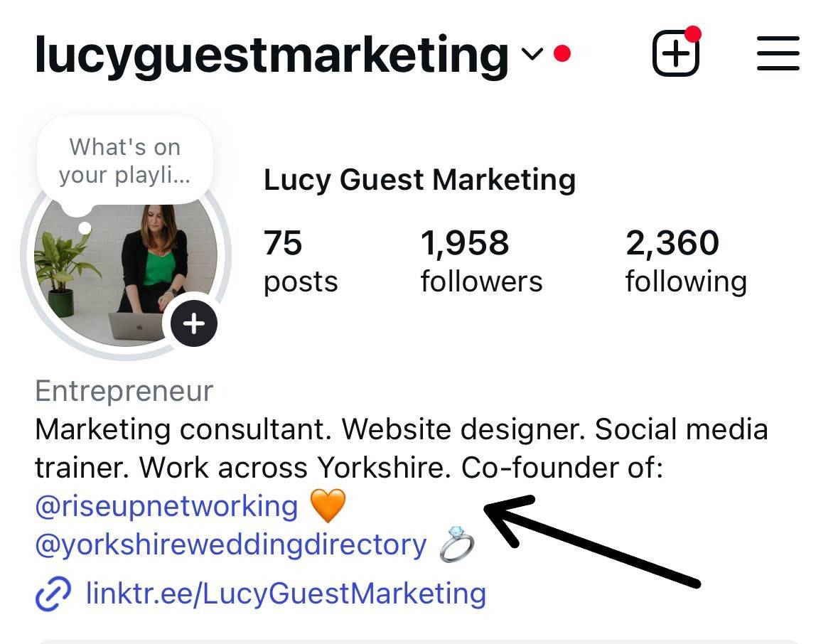
Task: Open the 1,958 followers list
Action: 481,262
